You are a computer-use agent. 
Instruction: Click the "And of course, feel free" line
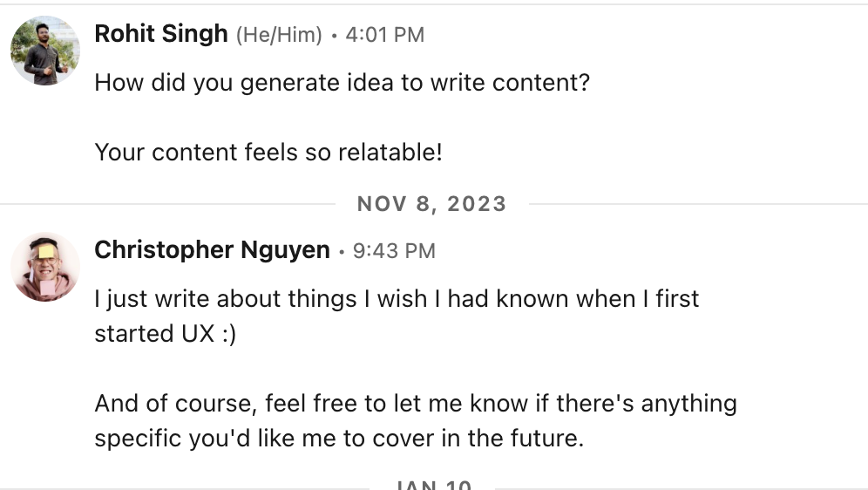tap(415, 404)
